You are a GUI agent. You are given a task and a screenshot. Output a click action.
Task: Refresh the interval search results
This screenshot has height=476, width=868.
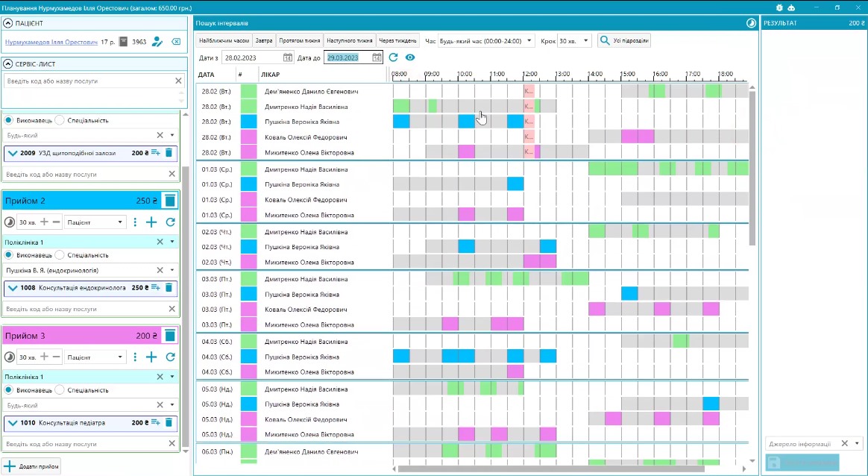pos(393,57)
